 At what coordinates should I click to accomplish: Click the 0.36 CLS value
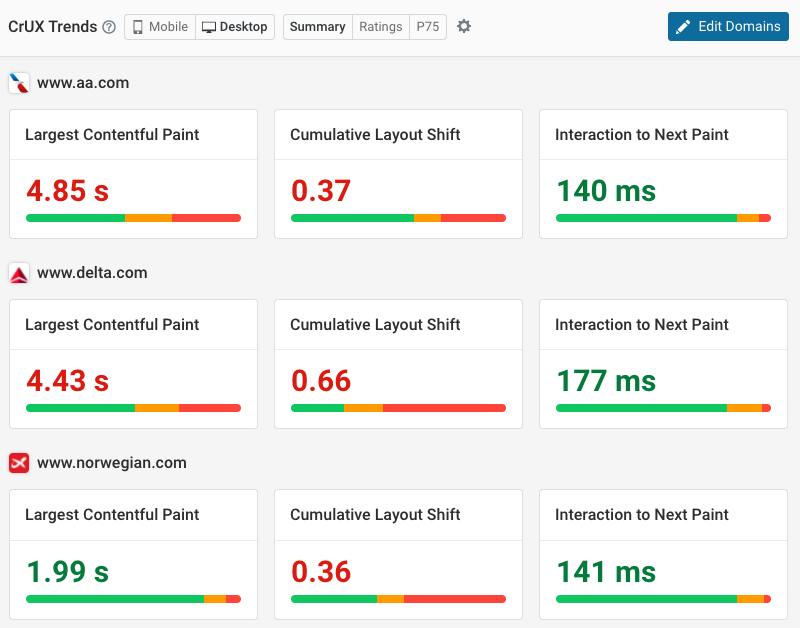coord(321,572)
